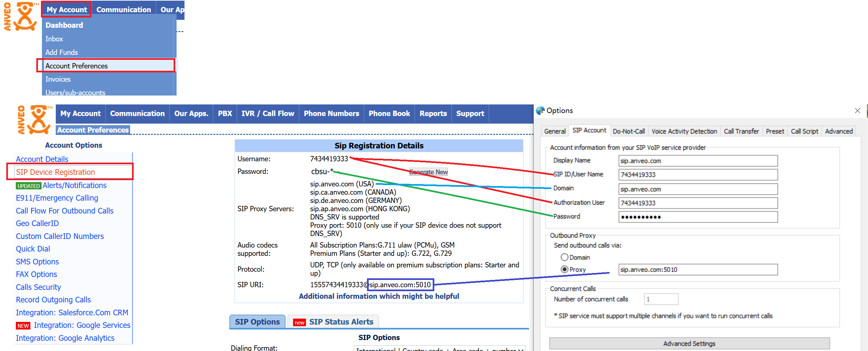Switch to Do-Not-Call tab
868x351 pixels.
[x=629, y=131]
